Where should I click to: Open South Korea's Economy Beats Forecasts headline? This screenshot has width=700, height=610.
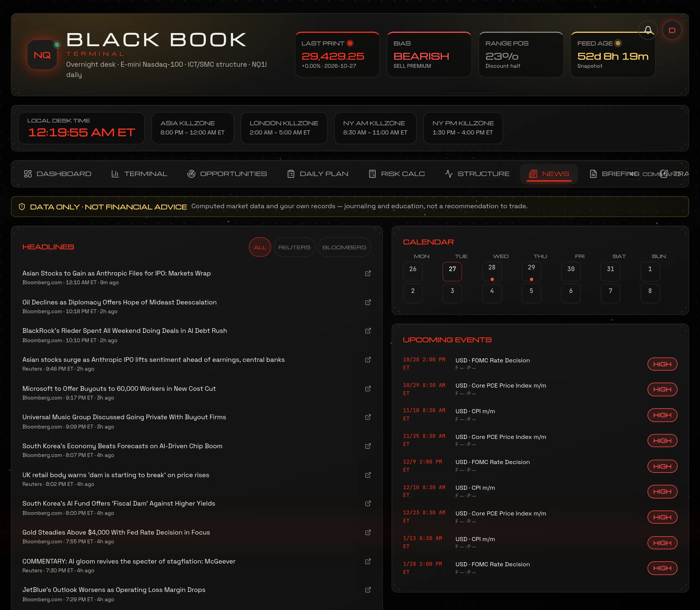(122, 446)
